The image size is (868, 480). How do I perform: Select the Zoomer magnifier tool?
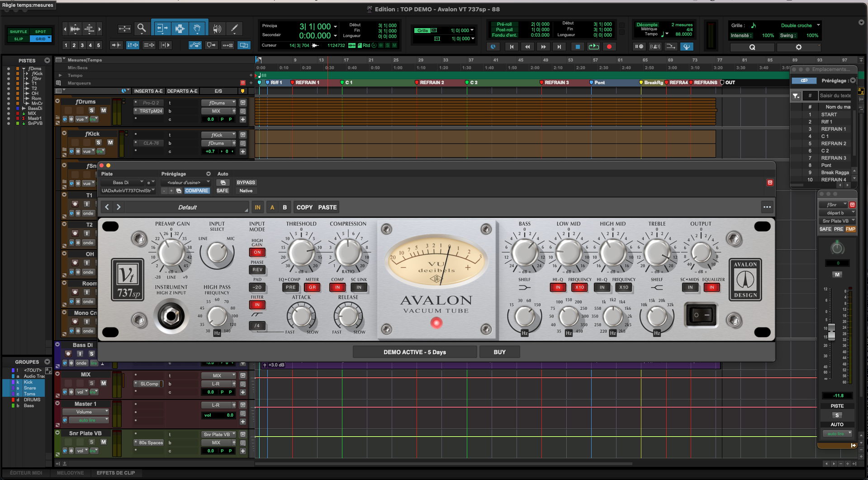(142, 29)
